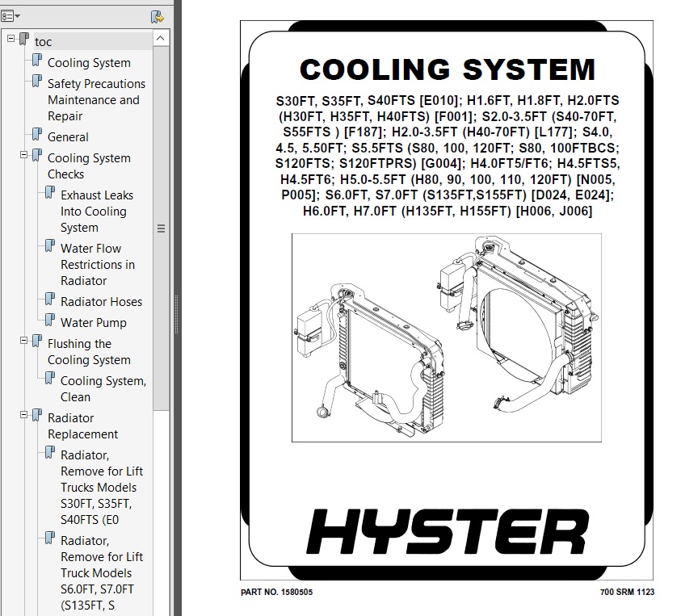Viewport: 681px width, 616px height.
Task: Click the find current bookmark icon
Action: click(x=157, y=17)
